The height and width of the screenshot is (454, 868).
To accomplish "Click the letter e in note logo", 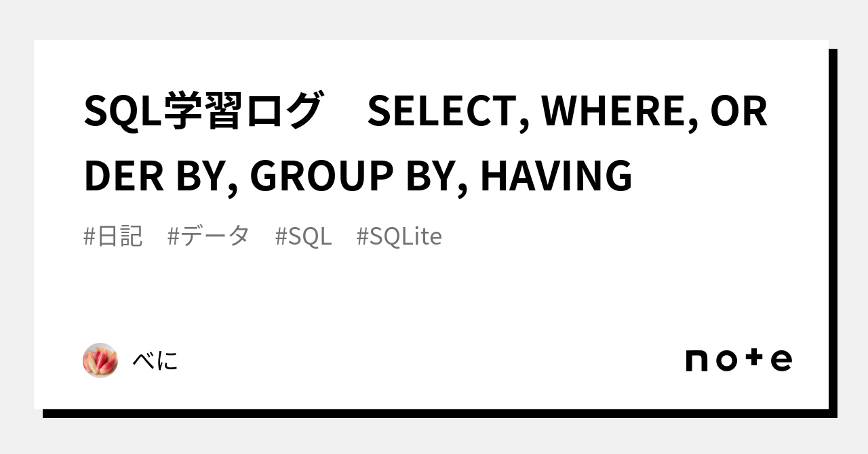I will (x=781, y=360).
